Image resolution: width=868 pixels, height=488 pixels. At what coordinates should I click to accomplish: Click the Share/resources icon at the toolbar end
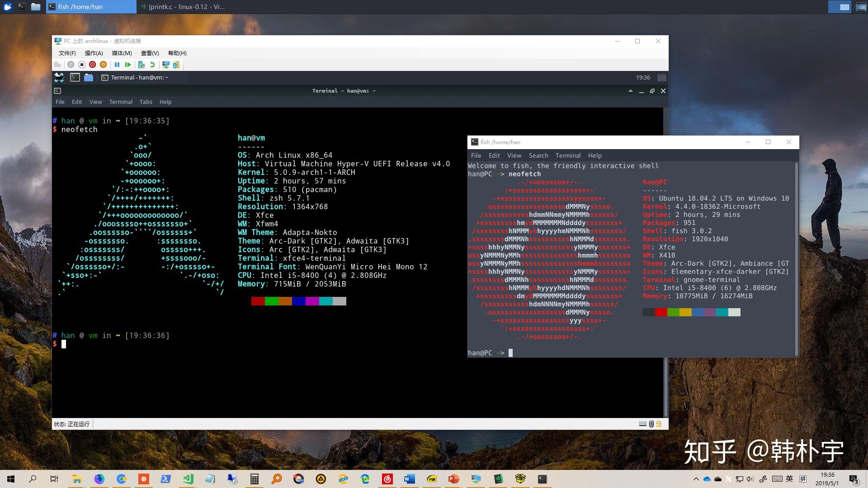click(x=176, y=65)
